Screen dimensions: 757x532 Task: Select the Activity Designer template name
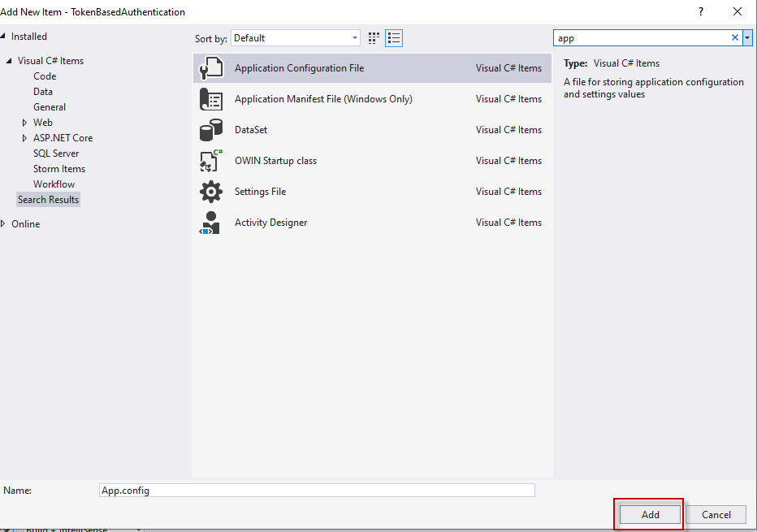click(270, 223)
